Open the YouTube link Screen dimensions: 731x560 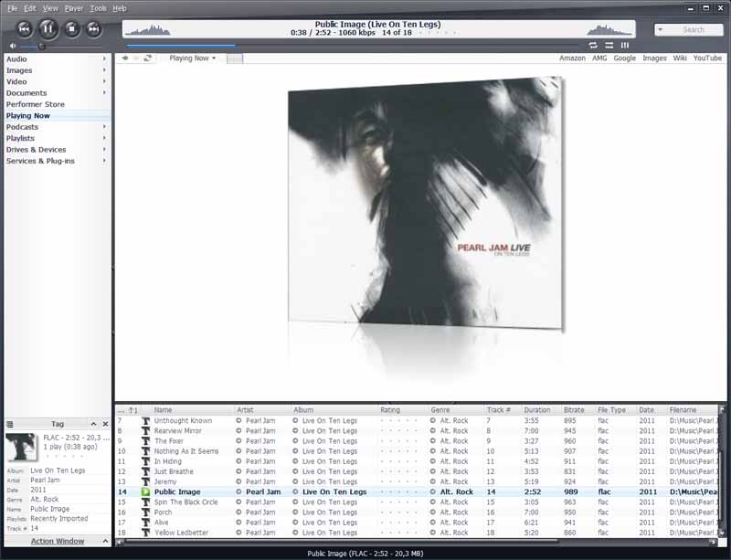(x=707, y=58)
